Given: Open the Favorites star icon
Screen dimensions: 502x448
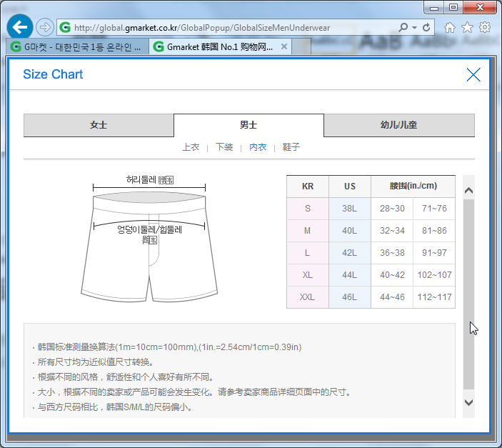Looking at the screenshot, I should [x=467, y=27].
